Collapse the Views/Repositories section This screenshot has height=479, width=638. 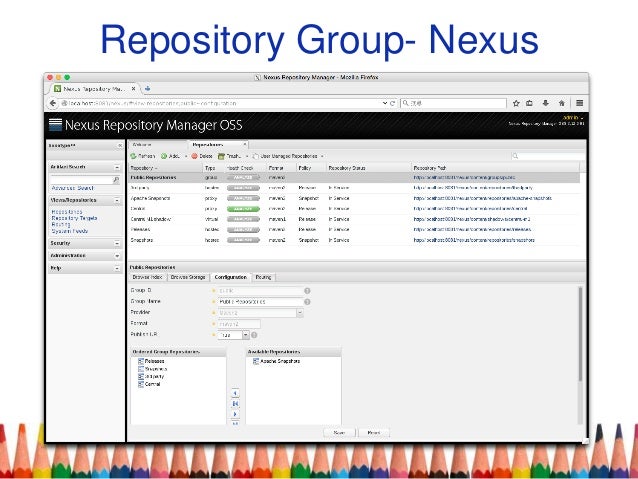[x=117, y=200]
